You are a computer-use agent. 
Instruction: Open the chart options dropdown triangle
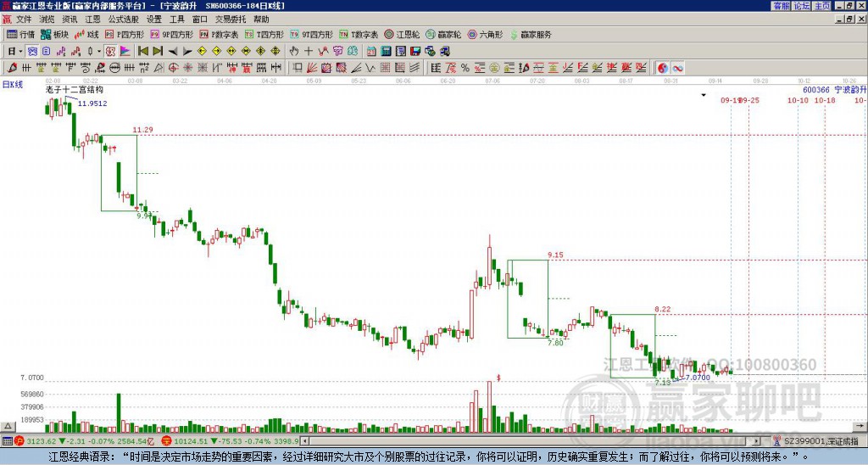[x=704, y=95]
